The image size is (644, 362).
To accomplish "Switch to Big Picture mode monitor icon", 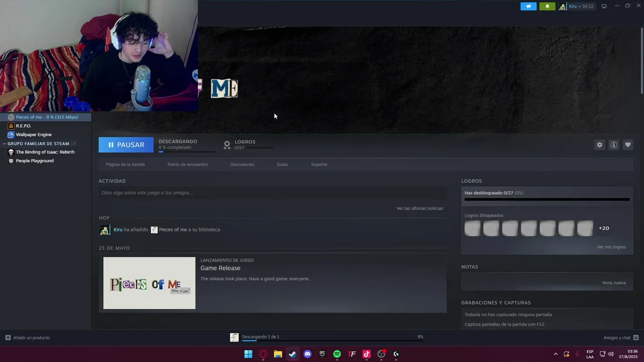I will coord(604,6).
